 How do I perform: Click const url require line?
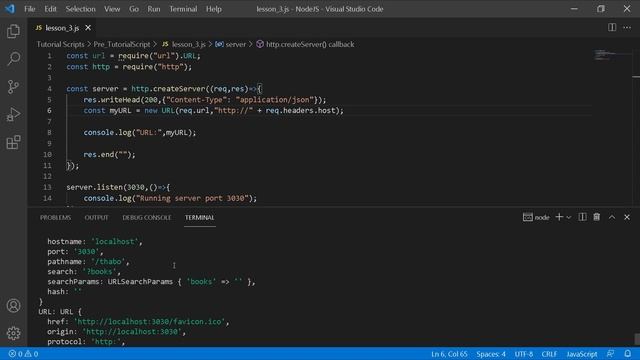click(133, 56)
